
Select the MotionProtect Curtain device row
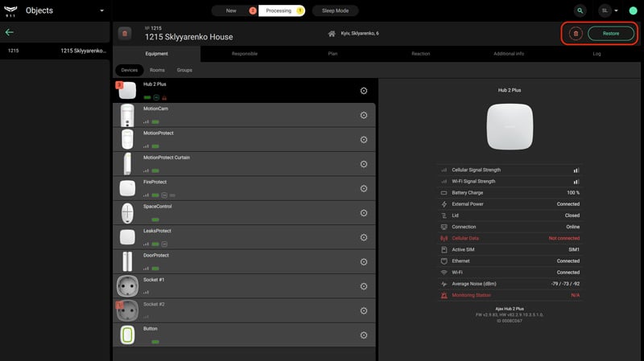tap(244, 164)
